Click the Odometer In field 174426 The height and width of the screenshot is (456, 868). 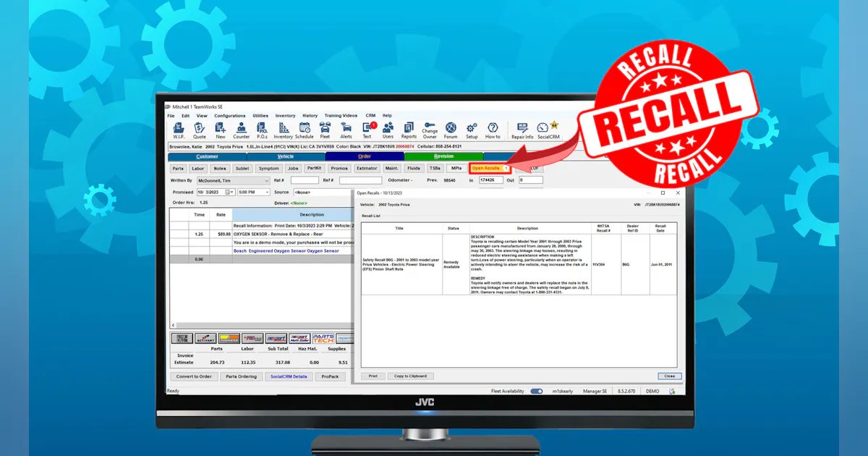pyautogui.click(x=490, y=180)
